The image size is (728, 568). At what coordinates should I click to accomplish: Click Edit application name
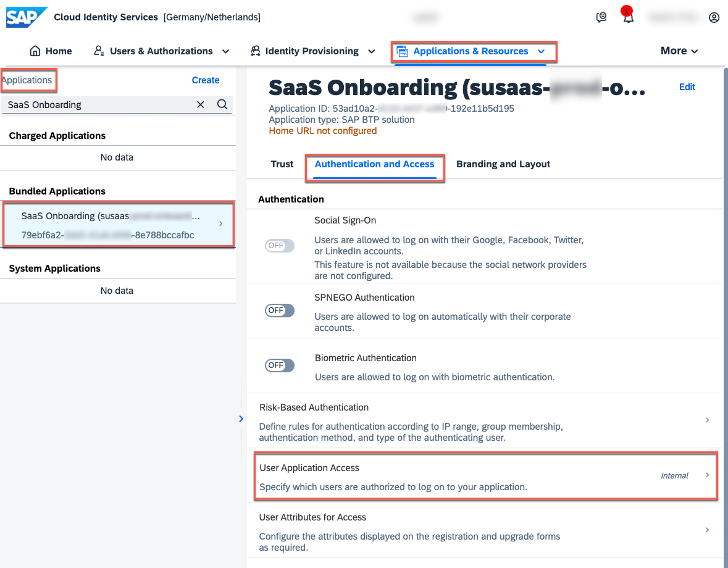click(x=687, y=87)
